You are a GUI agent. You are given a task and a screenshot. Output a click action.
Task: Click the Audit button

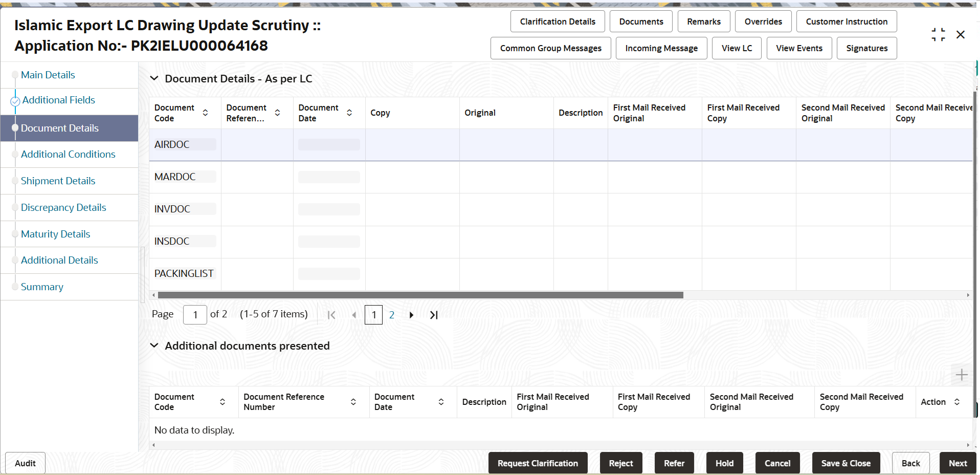25,463
